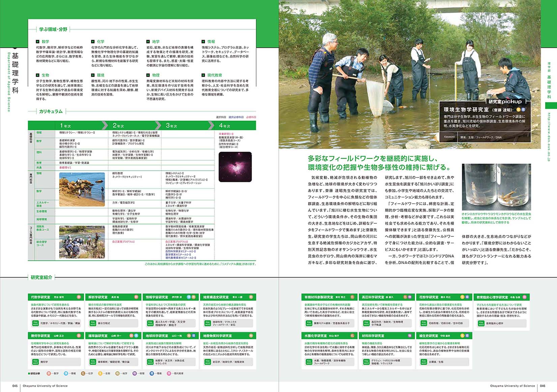Click the nebula photo under 4年次

(x=235, y=167)
